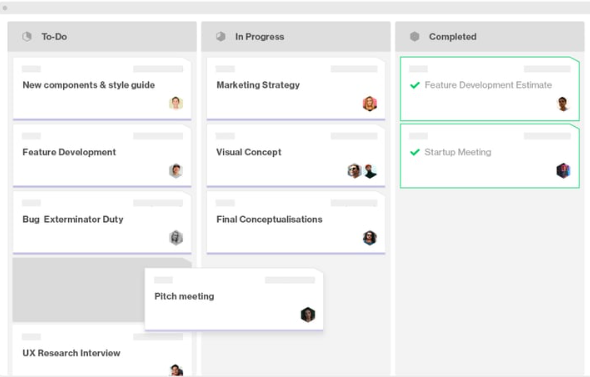This screenshot has width=590, height=377.
Task: Toggle the Startup Meeting completed checkmark
Action: click(x=415, y=152)
